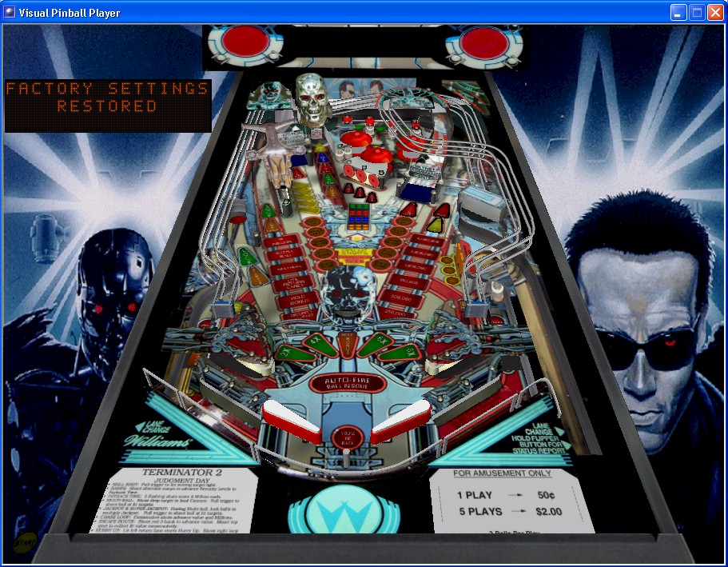Image resolution: width=728 pixels, height=567 pixels.
Task: Click the 5 PLAYS $2.00 price line
Action: [x=511, y=512]
